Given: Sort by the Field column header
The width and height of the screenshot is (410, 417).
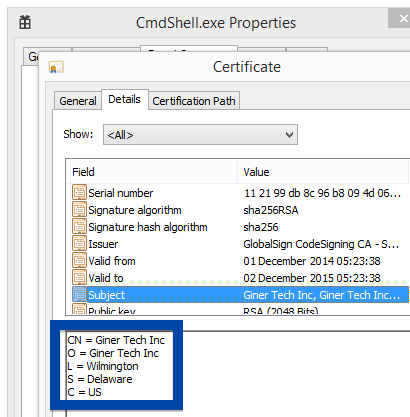Looking at the screenshot, I should pos(152,172).
